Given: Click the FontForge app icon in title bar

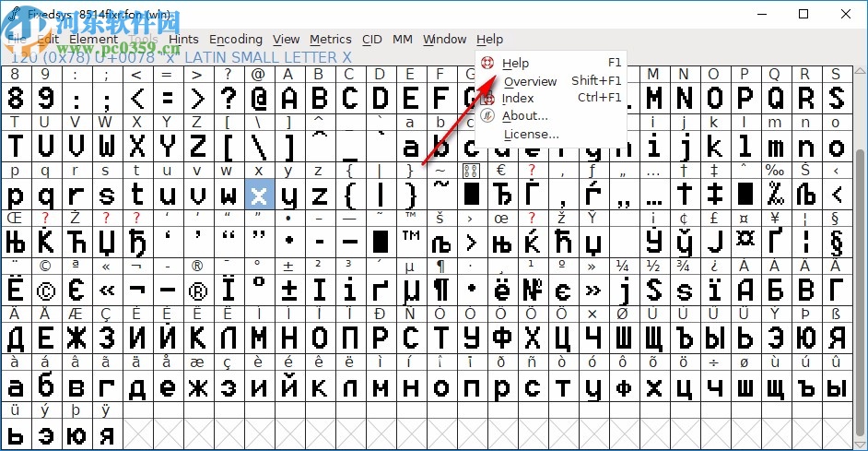Looking at the screenshot, I should click(x=15, y=15).
